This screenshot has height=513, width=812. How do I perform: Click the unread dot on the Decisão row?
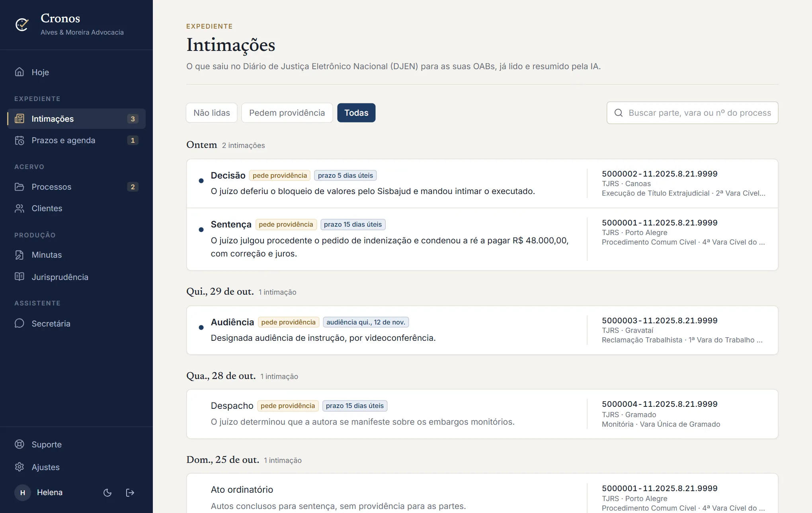[x=201, y=181]
